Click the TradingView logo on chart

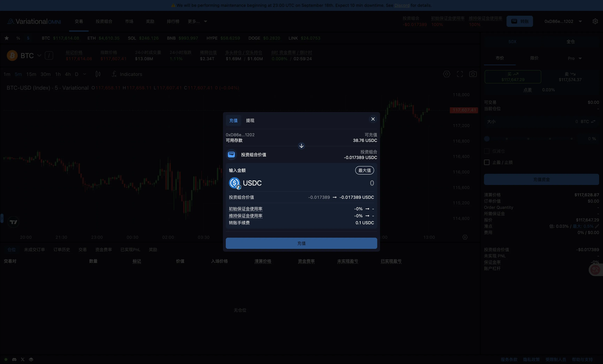coord(13,222)
